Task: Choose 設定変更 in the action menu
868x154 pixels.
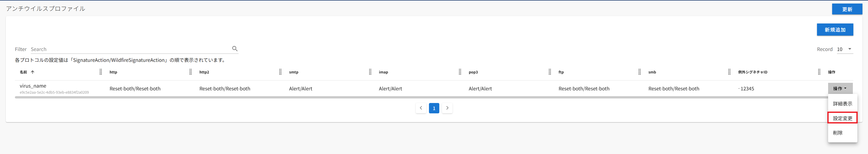Action: (843, 118)
